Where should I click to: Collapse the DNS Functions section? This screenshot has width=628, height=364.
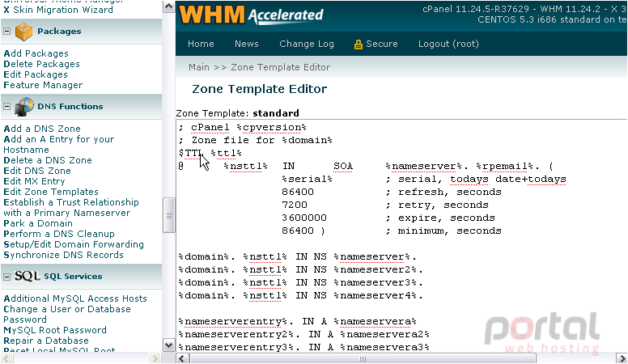point(6,107)
